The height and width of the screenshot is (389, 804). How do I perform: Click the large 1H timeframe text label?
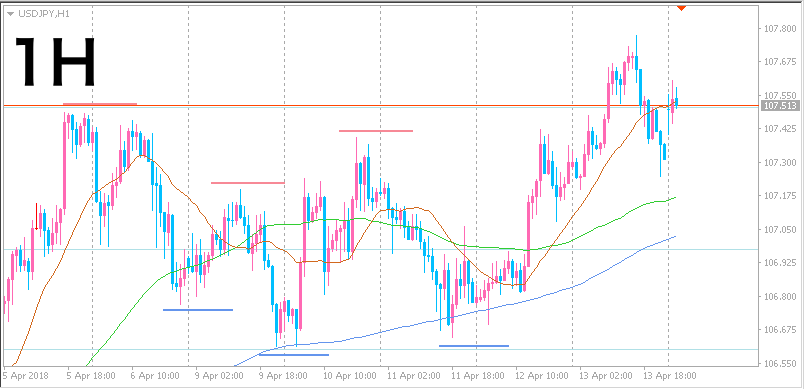pyautogui.click(x=54, y=62)
